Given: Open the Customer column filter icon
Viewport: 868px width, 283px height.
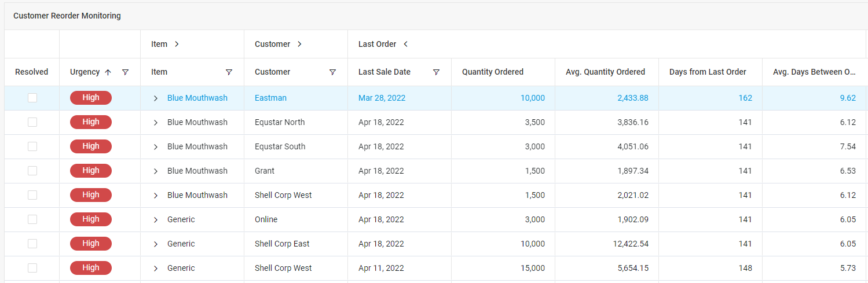Looking at the screenshot, I should 332,72.
